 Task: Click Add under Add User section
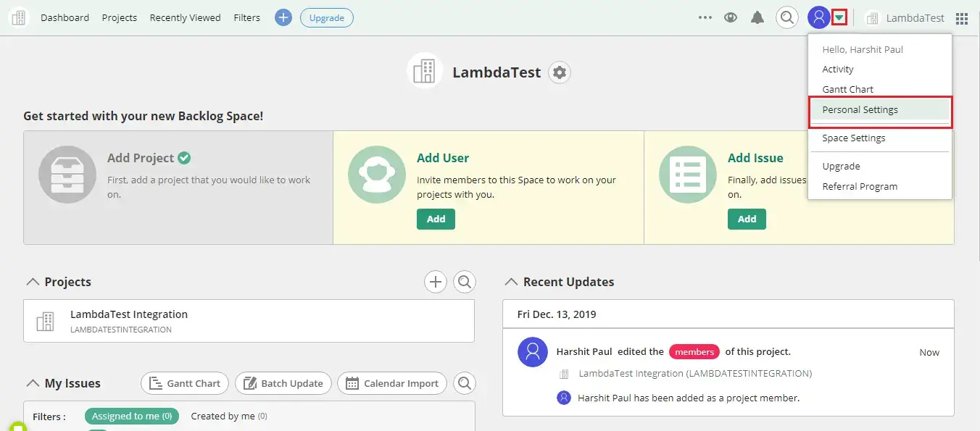[x=436, y=219]
